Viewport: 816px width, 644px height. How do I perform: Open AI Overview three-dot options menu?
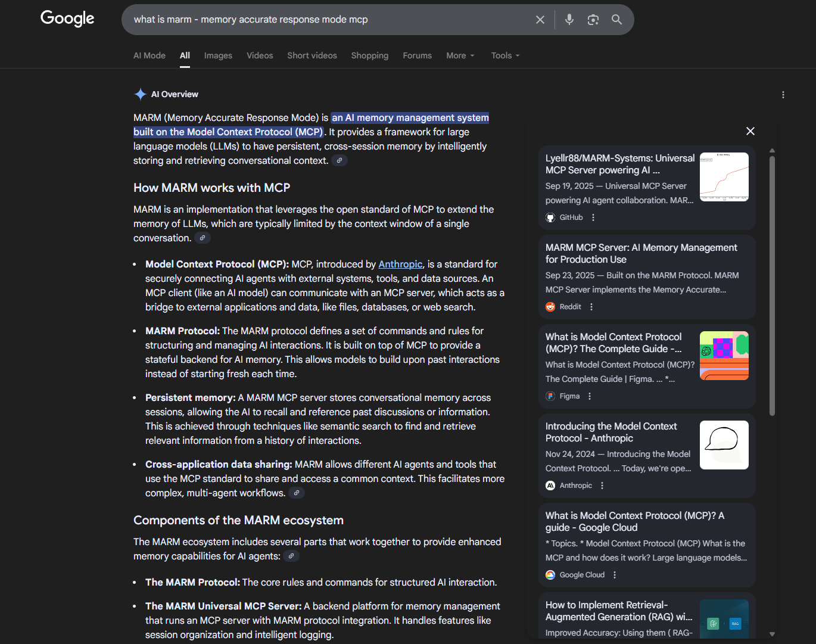pyautogui.click(x=783, y=95)
